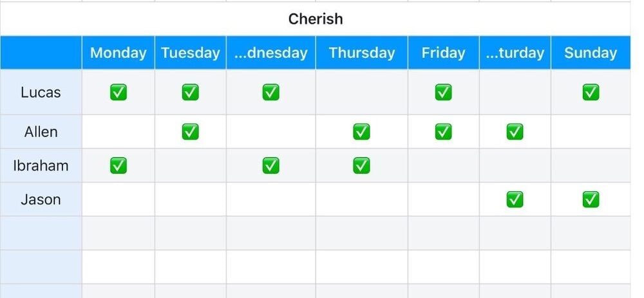Toggle Allen's Thursday checkmark
This screenshot has height=298, width=644.
[x=361, y=132]
